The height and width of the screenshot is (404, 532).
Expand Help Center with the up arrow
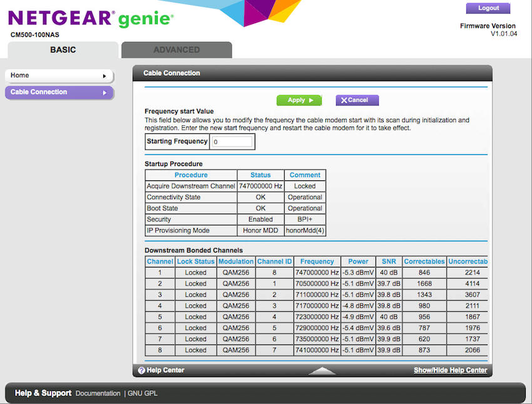(x=322, y=371)
